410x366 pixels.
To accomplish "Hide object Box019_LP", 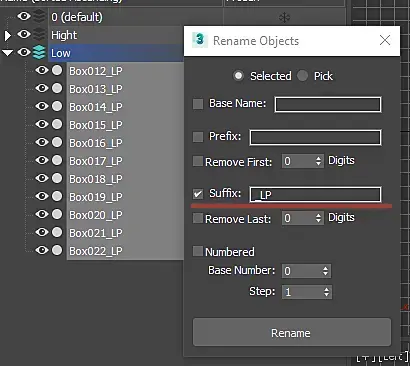I will click(42, 196).
